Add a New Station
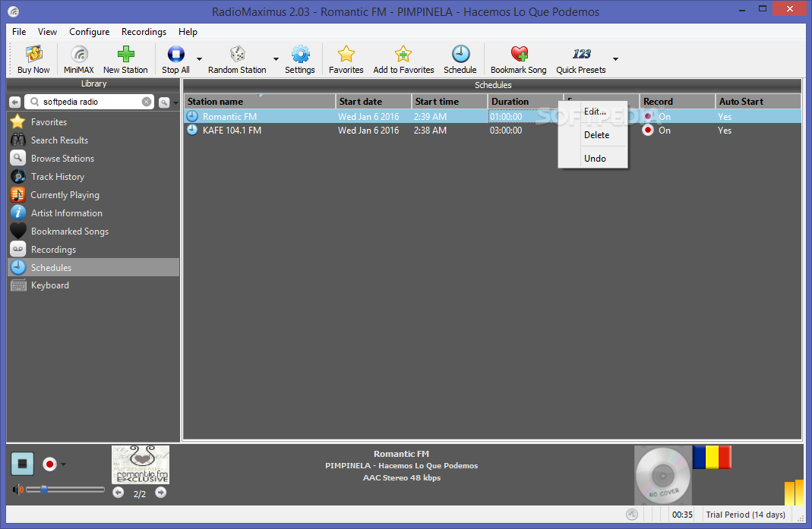This screenshot has width=812, height=529. click(125, 59)
